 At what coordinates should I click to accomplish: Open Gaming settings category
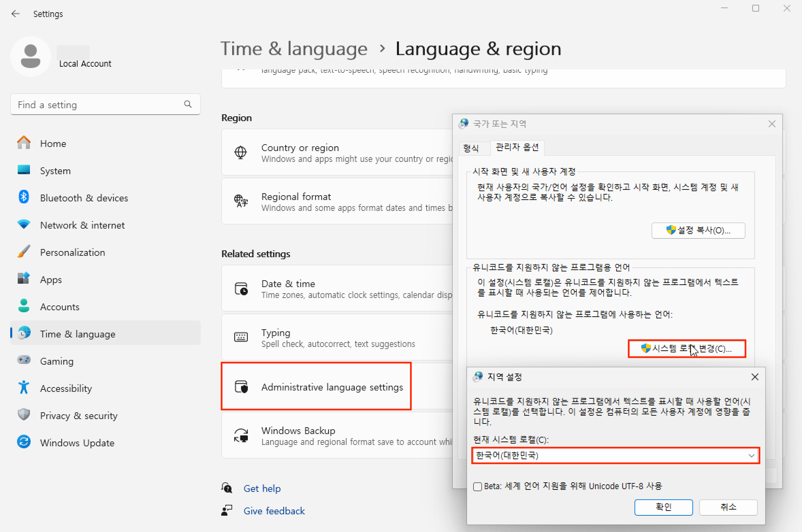[x=106, y=361]
